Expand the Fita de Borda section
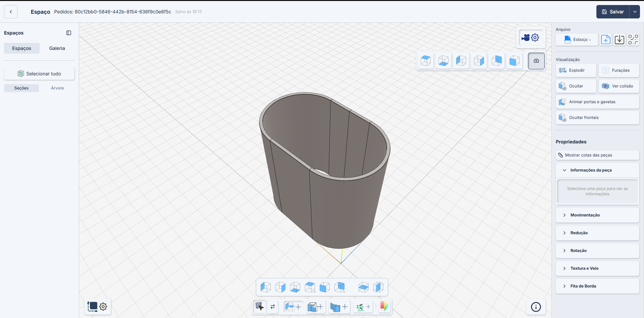The height and width of the screenshot is (318, 644). pyautogui.click(x=597, y=286)
